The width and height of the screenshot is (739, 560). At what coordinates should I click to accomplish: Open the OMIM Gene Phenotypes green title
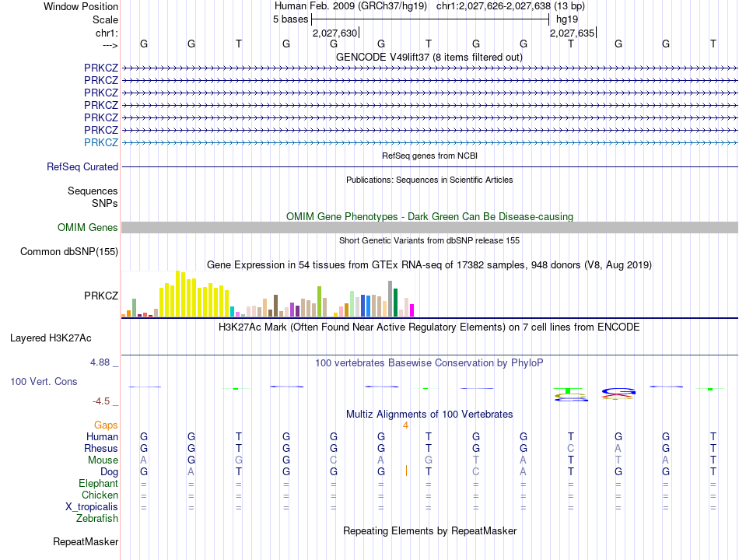pyautogui.click(x=429, y=217)
